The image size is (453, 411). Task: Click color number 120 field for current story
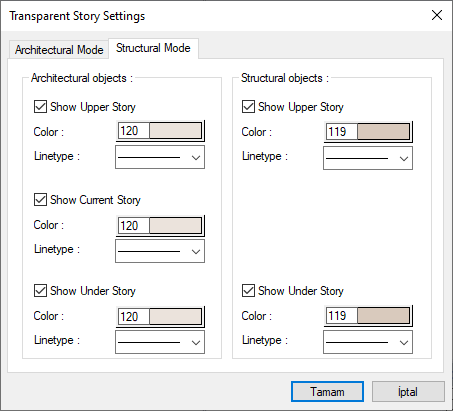click(x=133, y=225)
